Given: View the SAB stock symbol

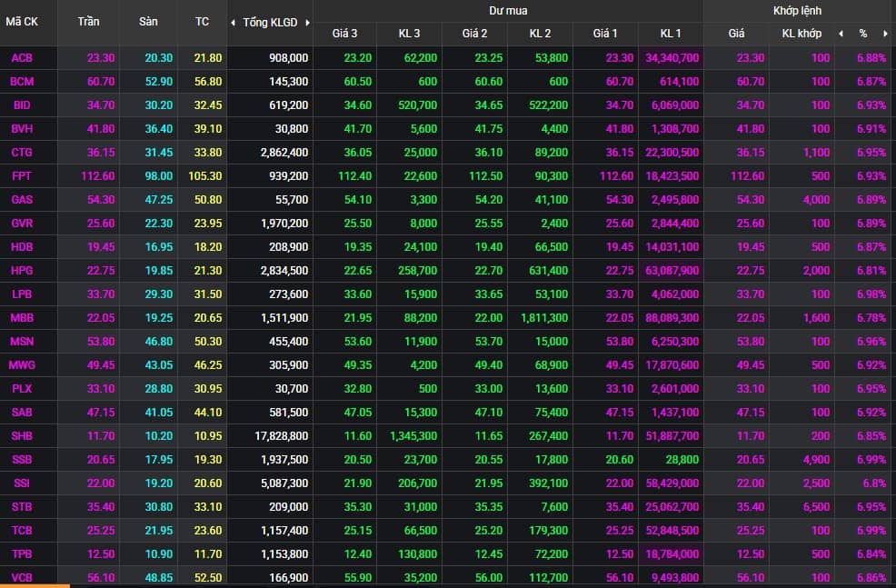Looking at the screenshot, I should [x=22, y=413].
